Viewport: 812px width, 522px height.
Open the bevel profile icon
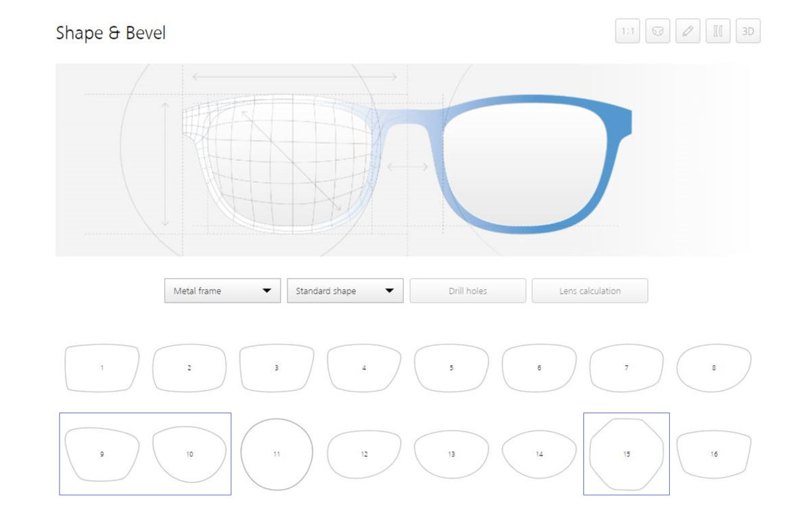(718, 30)
